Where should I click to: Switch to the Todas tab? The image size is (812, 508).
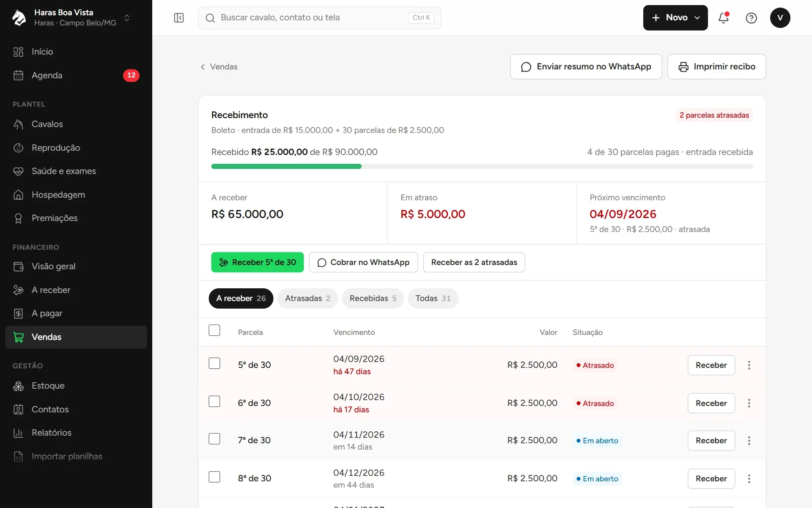(433, 298)
